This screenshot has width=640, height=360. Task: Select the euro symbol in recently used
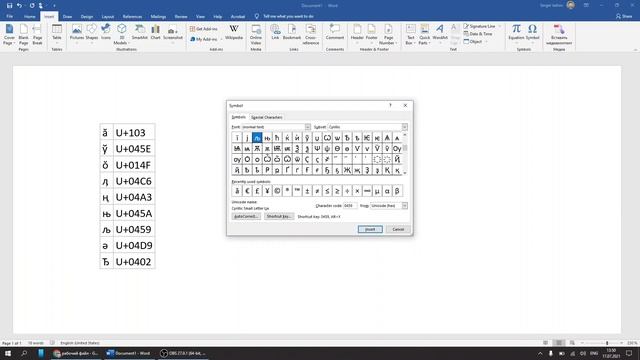[247, 191]
